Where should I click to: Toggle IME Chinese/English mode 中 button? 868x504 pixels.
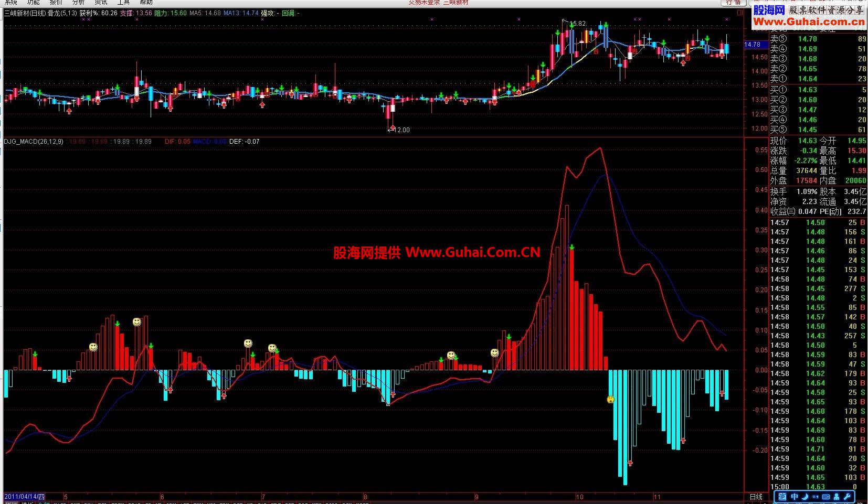pos(795,497)
